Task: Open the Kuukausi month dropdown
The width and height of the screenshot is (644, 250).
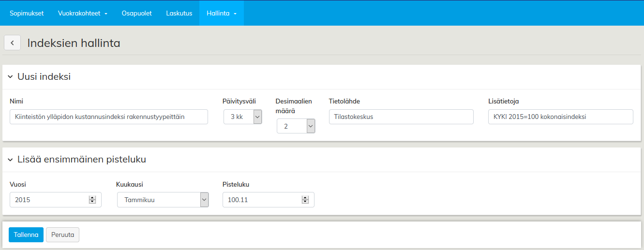Action: coord(163,200)
